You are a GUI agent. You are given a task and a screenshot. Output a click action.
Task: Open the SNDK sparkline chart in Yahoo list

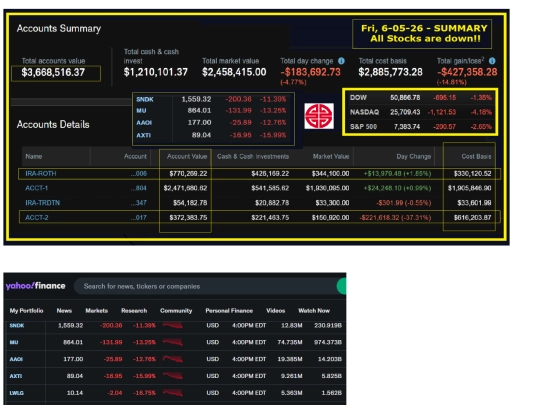[173, 325]
